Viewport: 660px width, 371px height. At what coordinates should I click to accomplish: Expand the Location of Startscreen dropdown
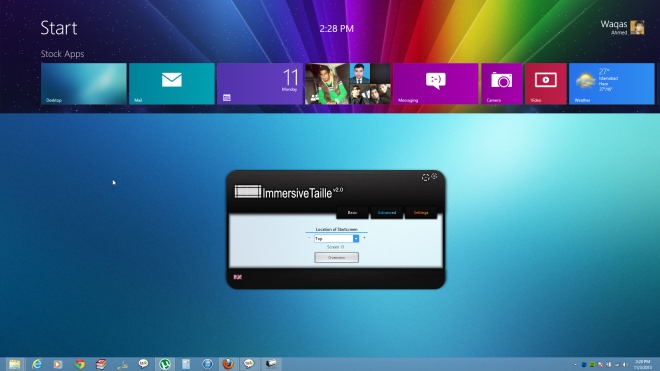(356, 239)
